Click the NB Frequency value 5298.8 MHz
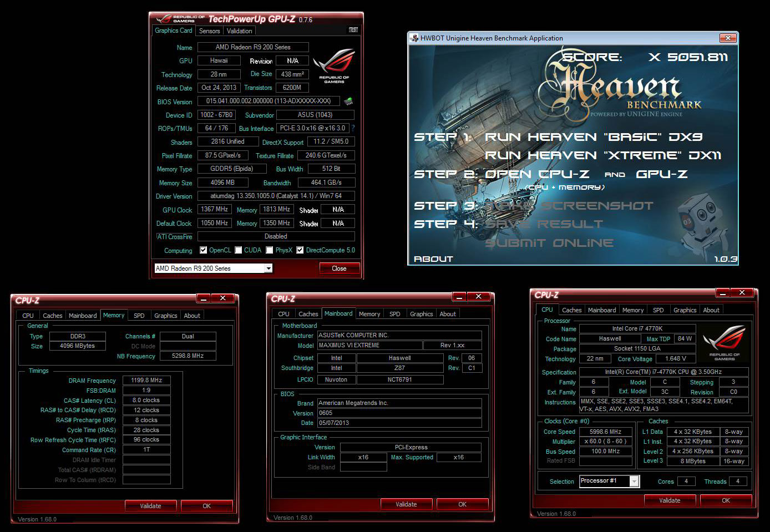Image resolution: width=770 pixels, height=532 pixels. point(188,356)
